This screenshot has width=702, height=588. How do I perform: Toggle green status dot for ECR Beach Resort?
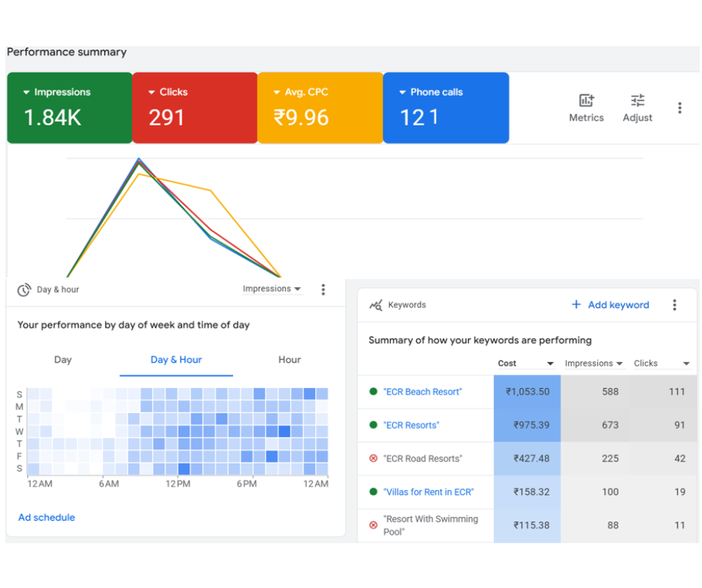coord(373,392)
